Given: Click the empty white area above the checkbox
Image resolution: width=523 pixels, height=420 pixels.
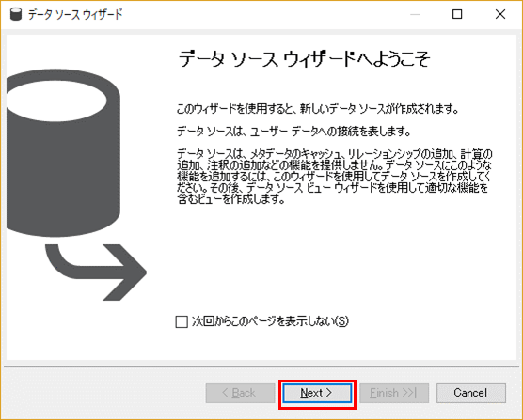Looking at the screenshot, I should coord(334,259).
